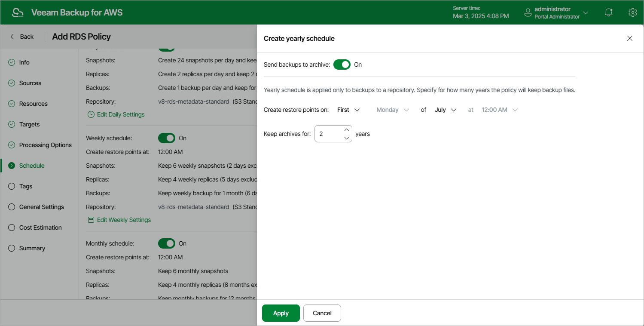Apply the yearly schedule settings
The height and width of the screenshot is (326, 644).
click(281, 313)
